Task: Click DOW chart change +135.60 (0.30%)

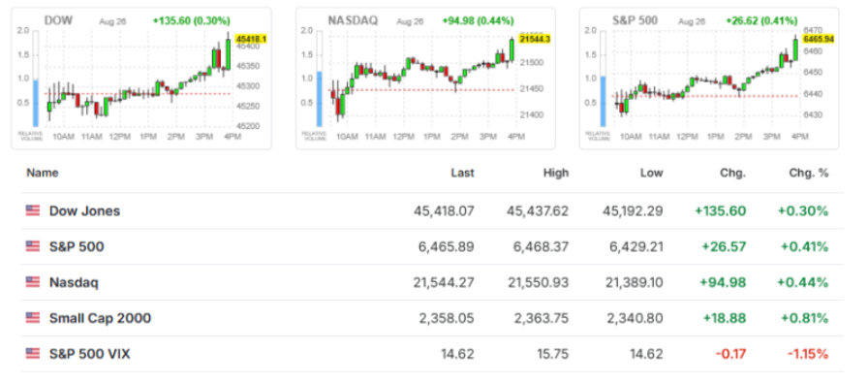Action: [191, 21]
